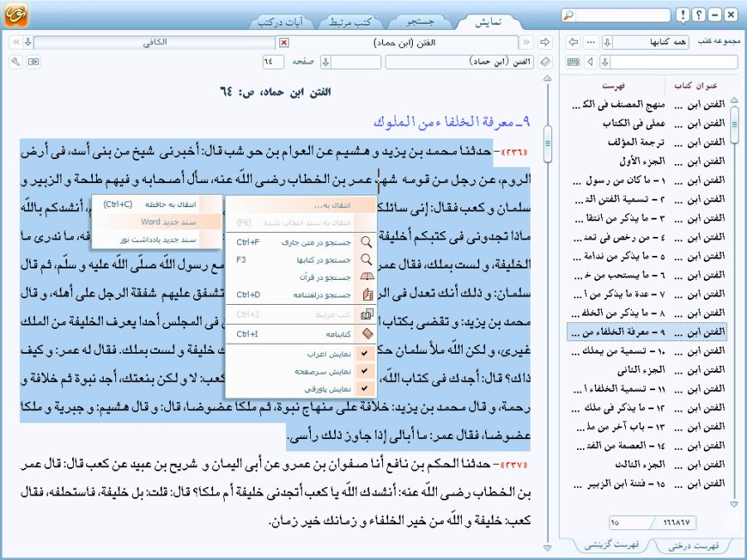747x560 pixels.
Task: Click the heading ٩ـ معرفة الخلفاء من الملوك
Action: 452,123
